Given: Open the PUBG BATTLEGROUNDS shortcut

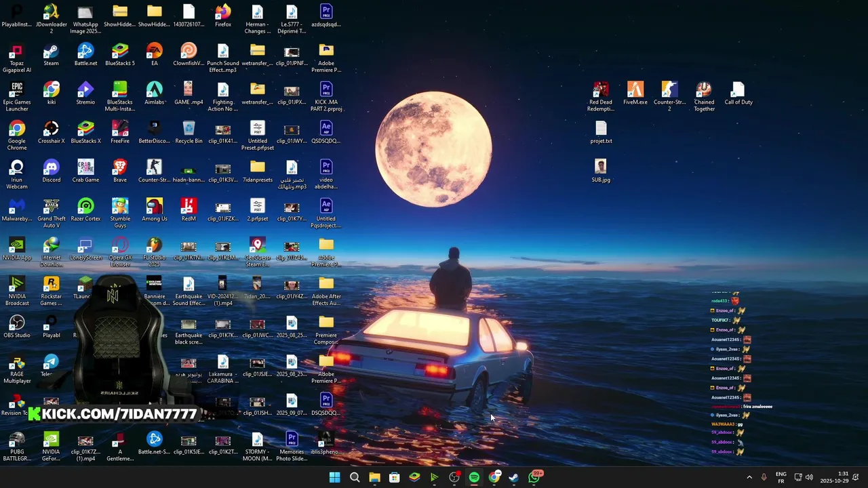Looking at the screenshot, I should point(17,447).
